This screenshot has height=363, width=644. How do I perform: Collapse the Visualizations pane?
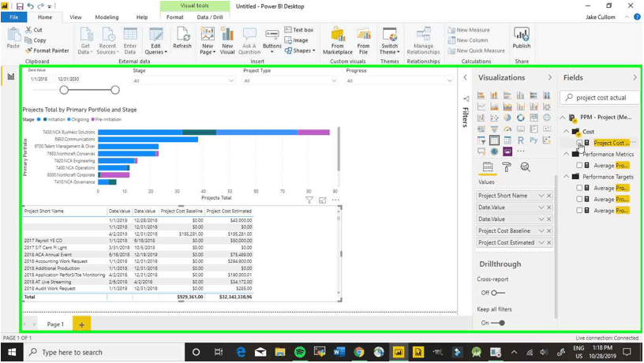[x=550, y=77]
